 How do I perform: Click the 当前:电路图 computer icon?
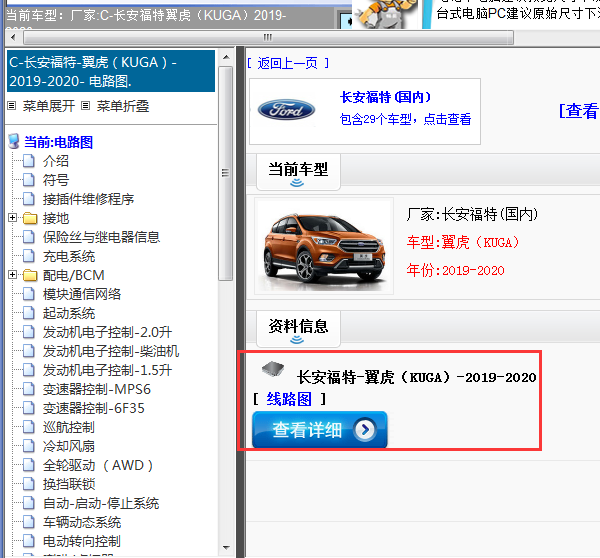[x=14, y=142]
